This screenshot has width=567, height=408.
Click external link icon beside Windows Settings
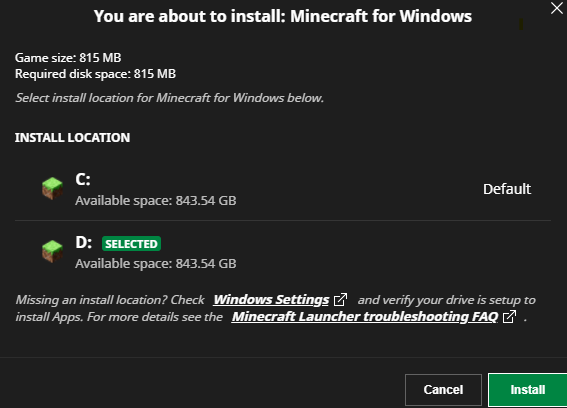340,299
